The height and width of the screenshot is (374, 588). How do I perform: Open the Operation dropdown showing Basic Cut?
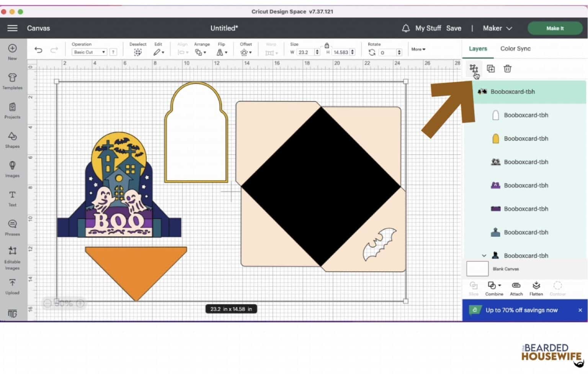[x=89, y=52]
